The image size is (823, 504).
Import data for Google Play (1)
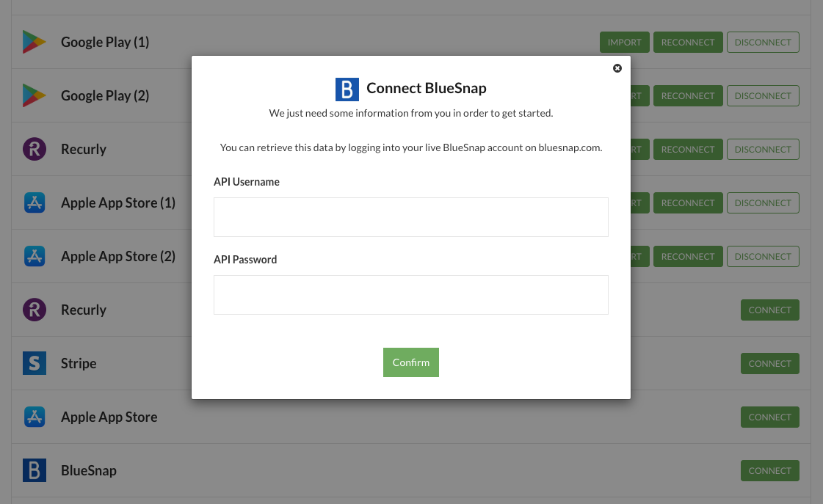625,42
